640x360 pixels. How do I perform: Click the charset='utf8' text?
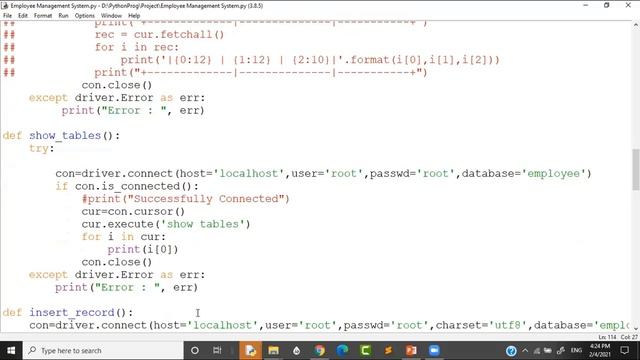point(482,325)
